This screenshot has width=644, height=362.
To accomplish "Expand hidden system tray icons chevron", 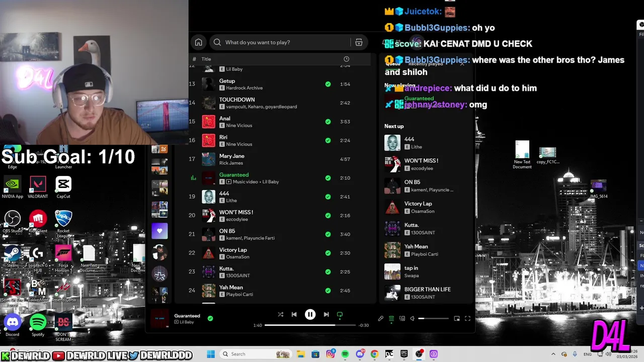I will tap(553, 354).
